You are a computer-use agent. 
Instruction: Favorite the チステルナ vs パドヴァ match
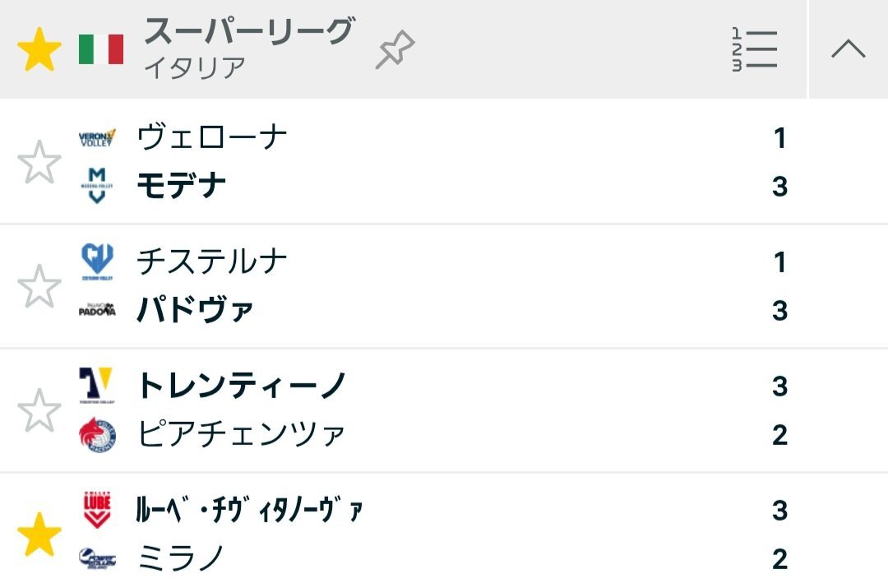point(39,286)
